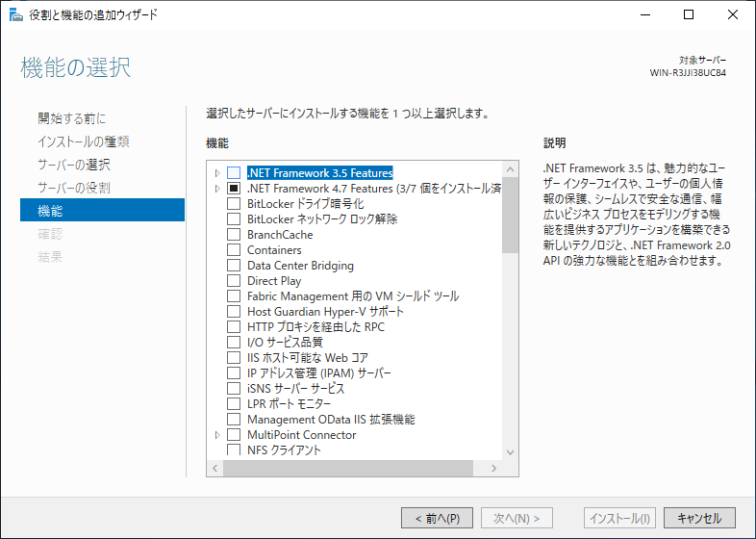The height and width of the screenshot is (539, 756).
Task: Select the BitLocker ドライブ暗号化 label
Action: pos(306,204)
